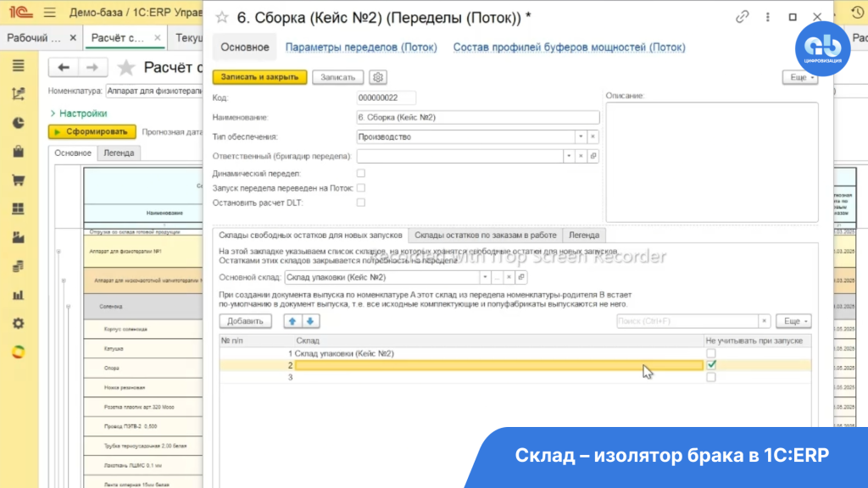Mark the Сборка form as favorite star
This screenshot has width=868, height=488.
(222, 18)
